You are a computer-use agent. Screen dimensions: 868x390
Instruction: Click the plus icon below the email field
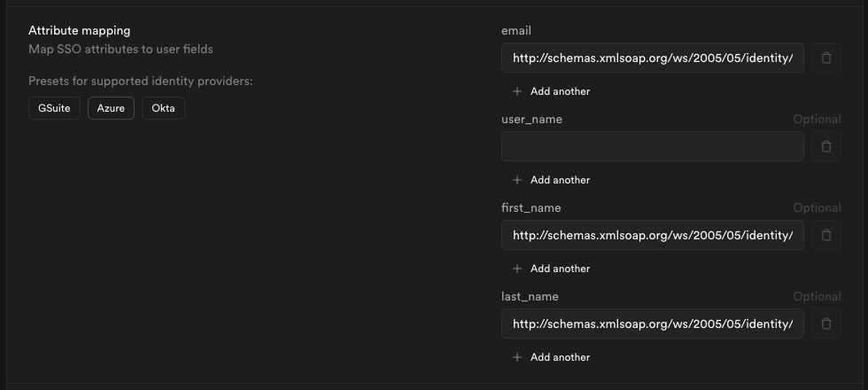(517, 91)
